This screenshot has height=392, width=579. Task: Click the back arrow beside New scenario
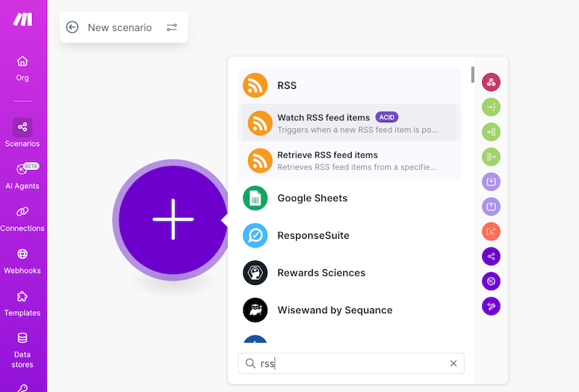point(72,27)
